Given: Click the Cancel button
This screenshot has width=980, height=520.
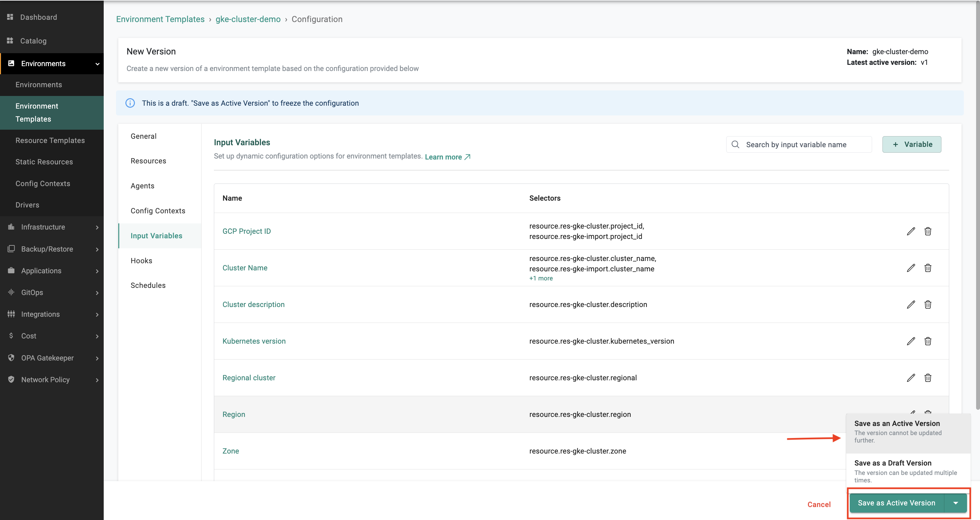Looking at the screenshot, I should point(819,504).
